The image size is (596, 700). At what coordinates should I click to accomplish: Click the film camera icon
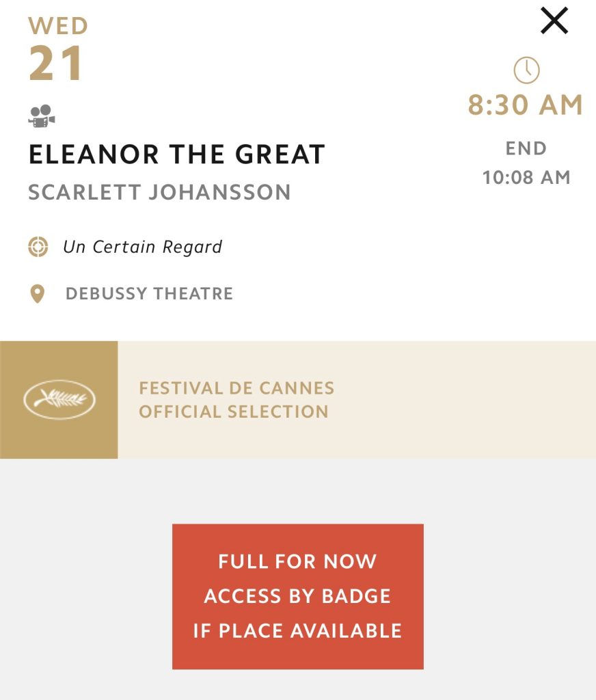click(42, 116)
